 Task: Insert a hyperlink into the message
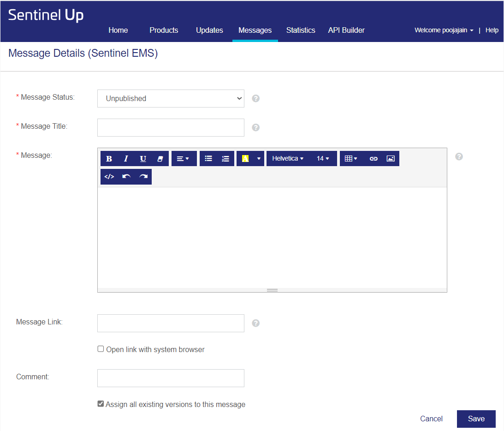pos(374,159)
